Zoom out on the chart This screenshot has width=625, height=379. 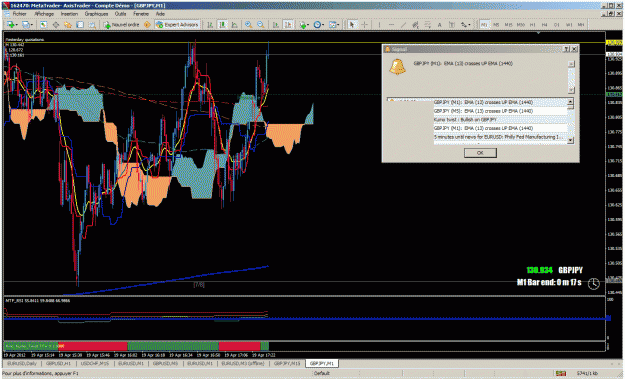261,25
